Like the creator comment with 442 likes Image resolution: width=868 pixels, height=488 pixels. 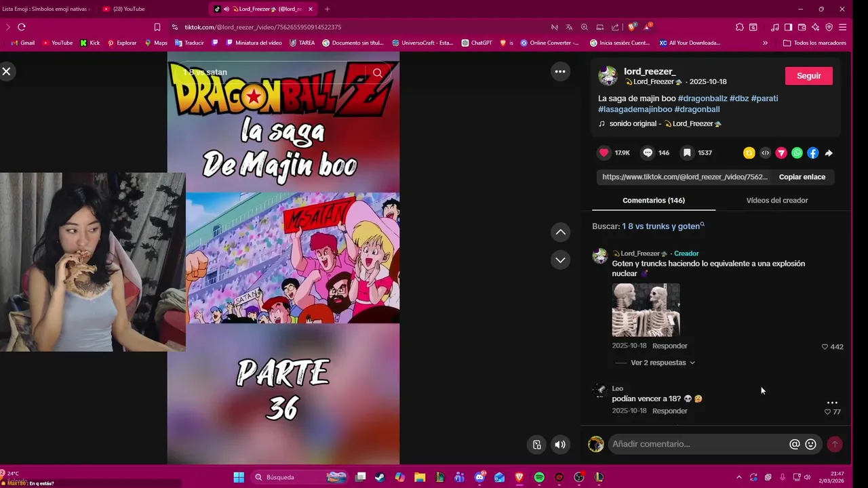tap(825, 346)
